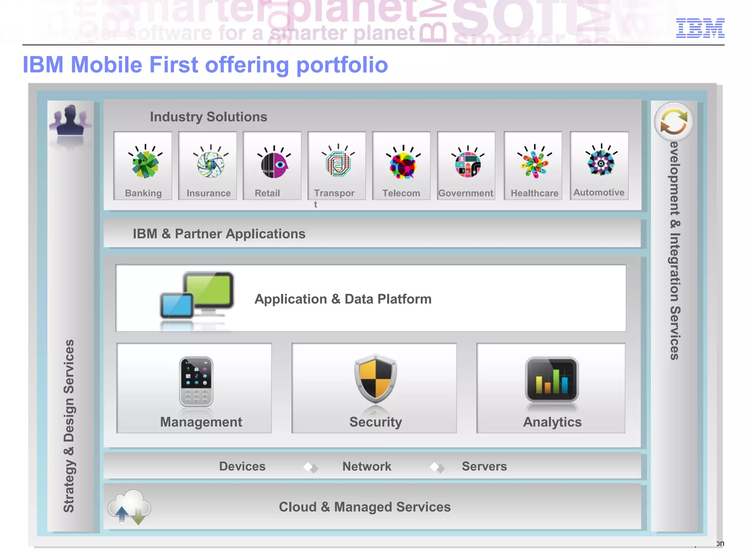The height and width of the screenshot is (560, 747).
Task: Open the Retail industry icon
Action: 274,162
